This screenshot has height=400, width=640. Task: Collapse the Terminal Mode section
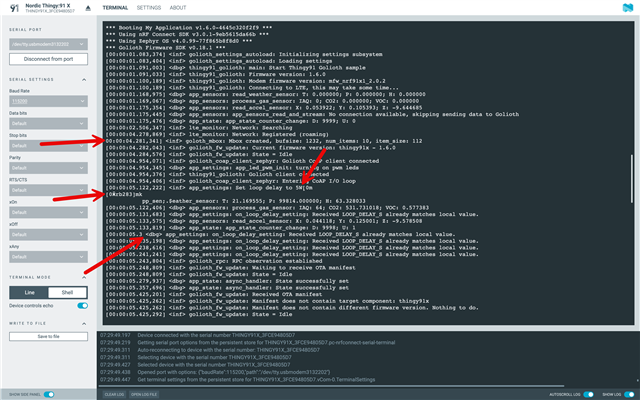(84, 278)
